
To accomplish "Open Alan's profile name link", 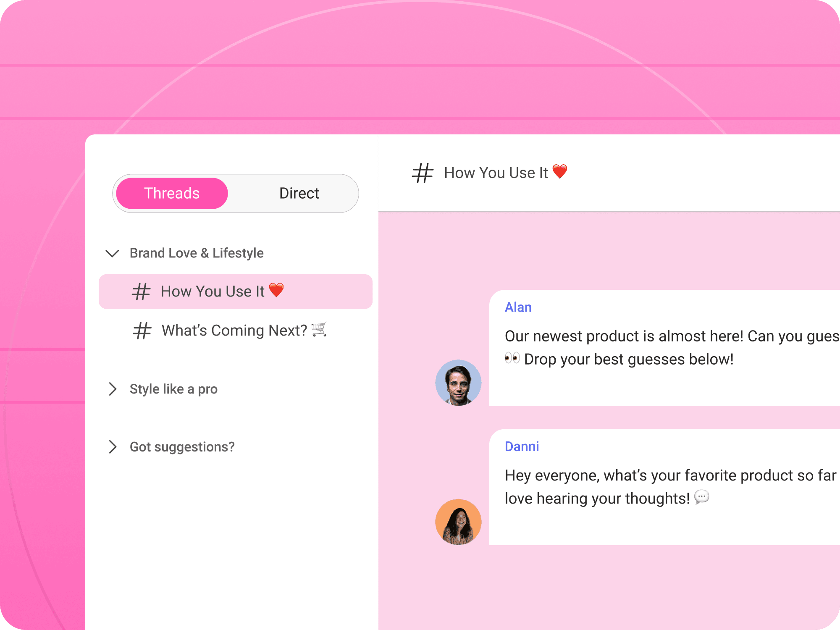I will click(518, 307).
